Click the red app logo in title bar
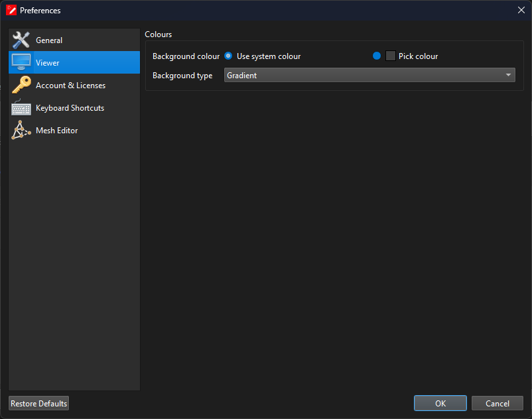This screenshot has width=532, height=419. (11, 10)
